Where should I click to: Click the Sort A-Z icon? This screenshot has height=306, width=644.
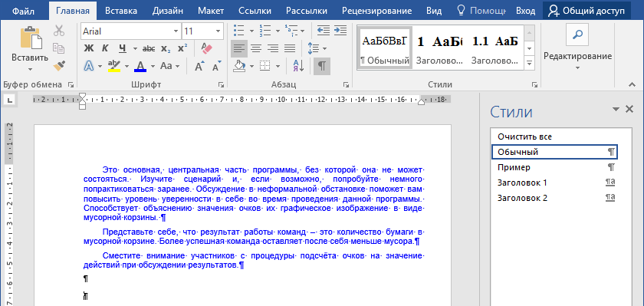(x=298, y=66)
